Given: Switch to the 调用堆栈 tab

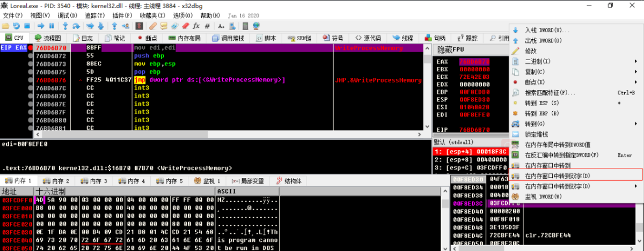Looking at the screenshot, I should pyautogui.click(x=228, y=38).
